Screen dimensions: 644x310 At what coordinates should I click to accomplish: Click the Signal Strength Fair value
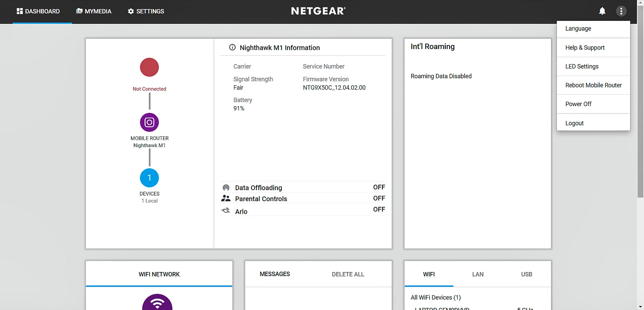coord(238,88)
